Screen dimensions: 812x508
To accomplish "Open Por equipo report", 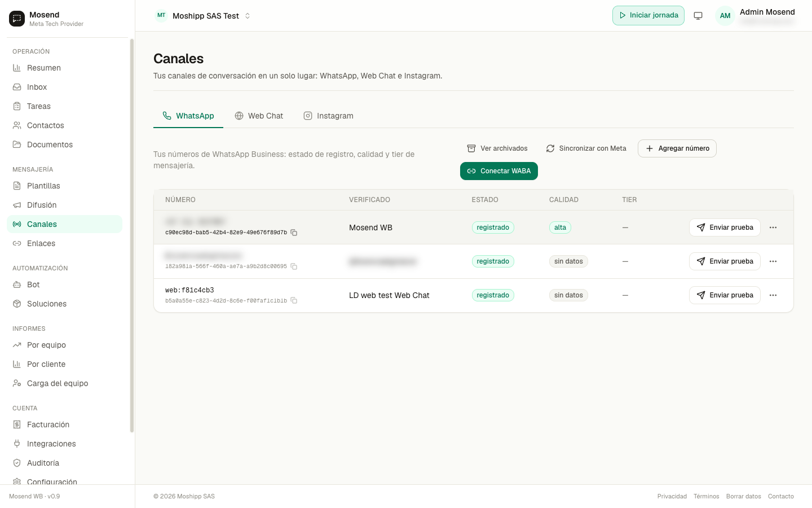I will pyautogui.click(x=64, y=345).
